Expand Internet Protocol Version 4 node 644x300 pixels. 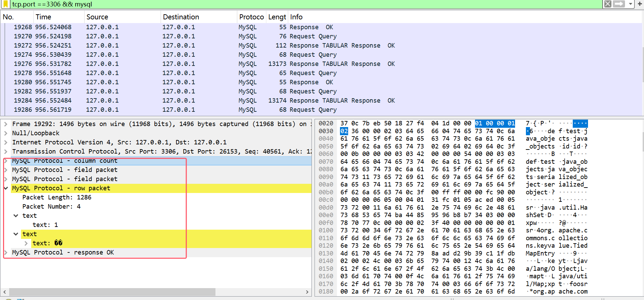(x=6, y=142)
